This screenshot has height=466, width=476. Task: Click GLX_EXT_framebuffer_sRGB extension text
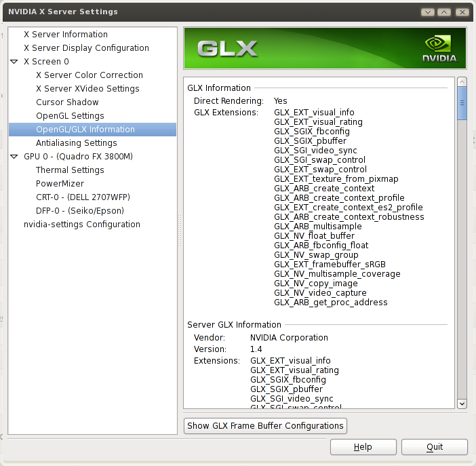tap(330, 265)
